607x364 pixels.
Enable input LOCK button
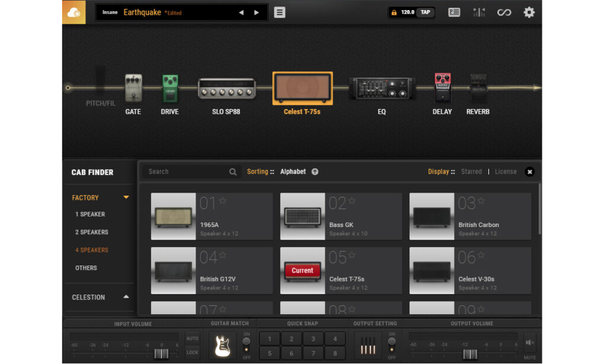point(193,352)
